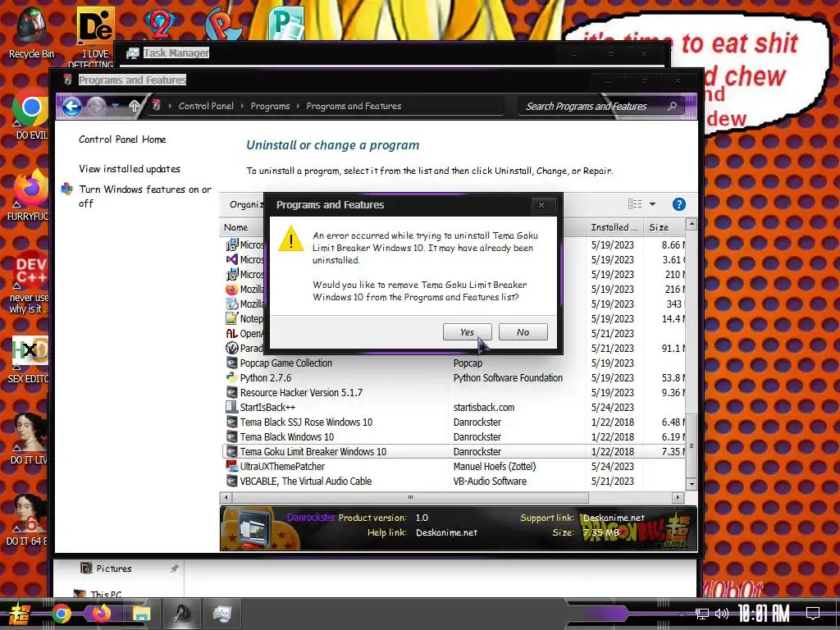
Task: Click the network tray icon
Action: coord(702,614)
